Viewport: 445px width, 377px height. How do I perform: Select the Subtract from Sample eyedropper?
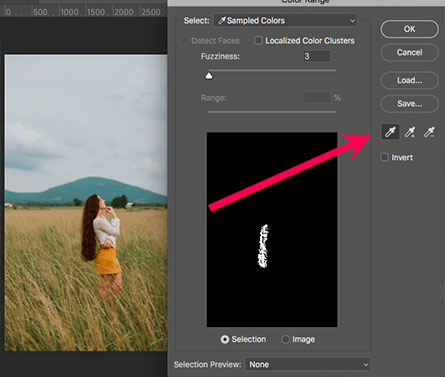coord(429,132)
